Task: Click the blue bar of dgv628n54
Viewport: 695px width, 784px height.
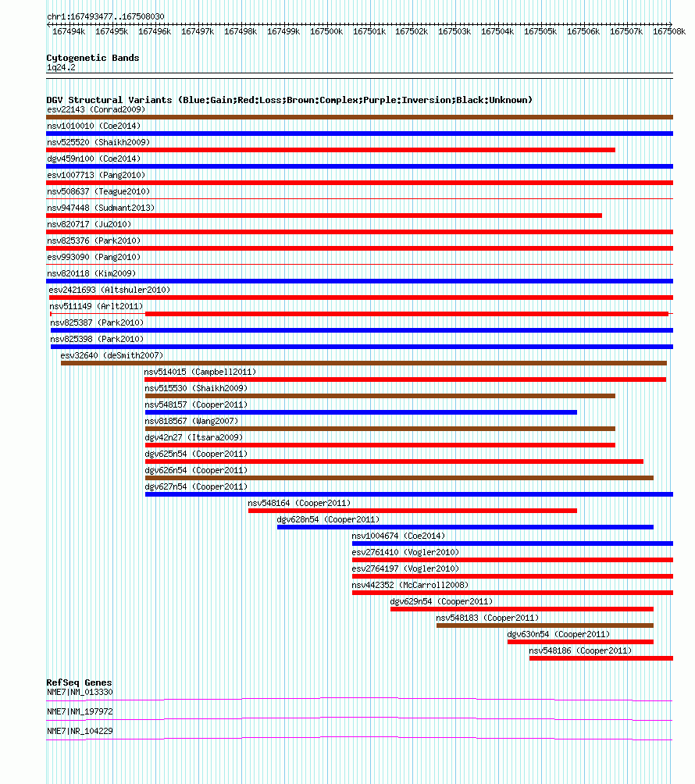Action: (465, 527)
